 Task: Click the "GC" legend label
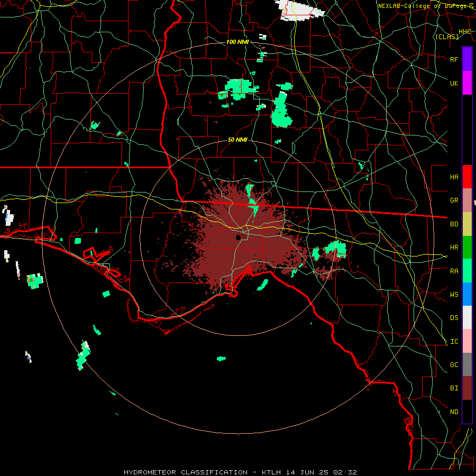coord(454,364)
